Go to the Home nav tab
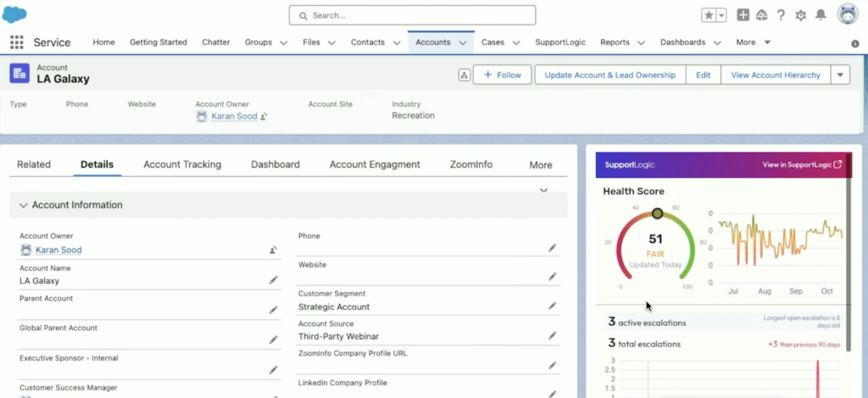Image resolution: width=868 pixels, height=398 pixels. [103, 42]
